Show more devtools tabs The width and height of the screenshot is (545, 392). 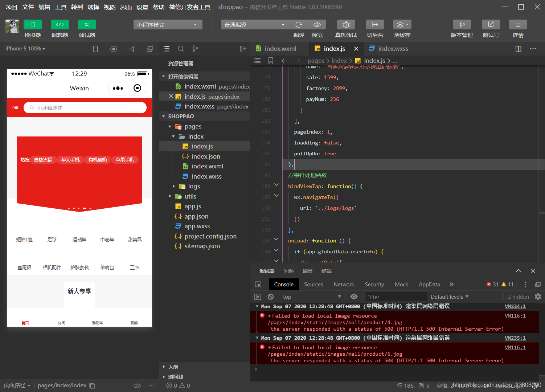pos(452,285)
